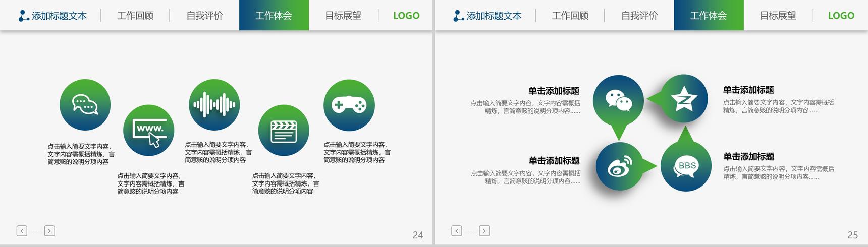
Task: Click the game controller icon
Action: [x=349, y=105]
